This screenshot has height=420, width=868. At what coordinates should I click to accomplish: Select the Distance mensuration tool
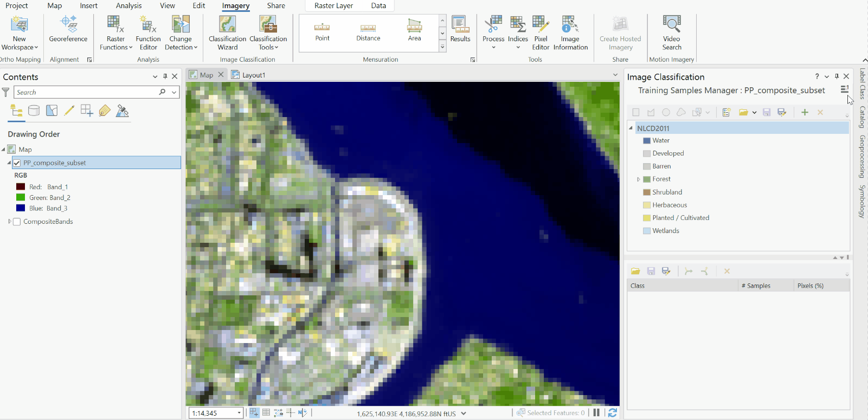(368, 31)
